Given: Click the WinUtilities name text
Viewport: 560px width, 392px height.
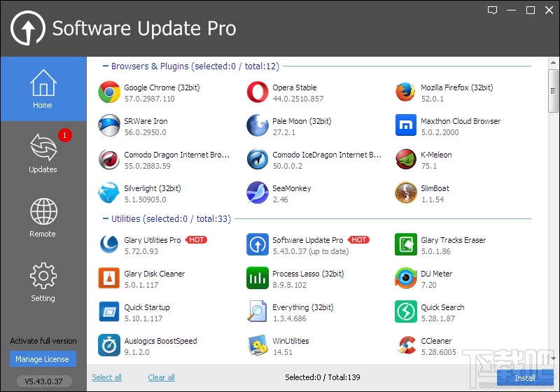Looking at the screenshot, I should [290, 341].
